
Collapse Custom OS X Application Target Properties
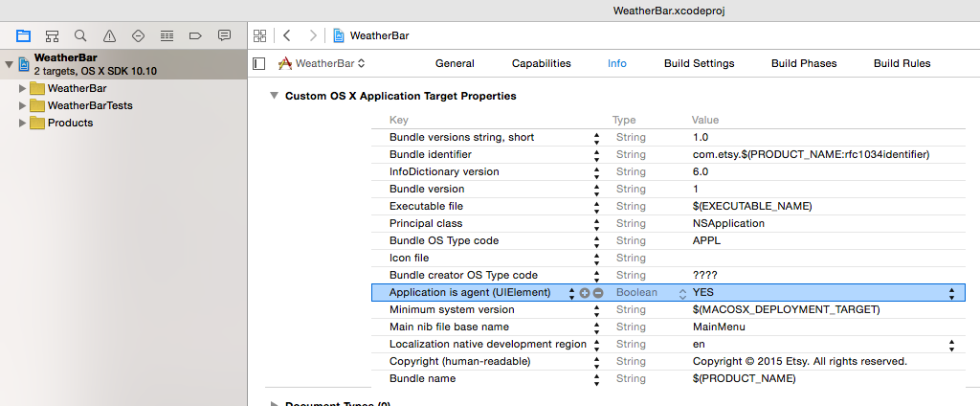(273, 96)
